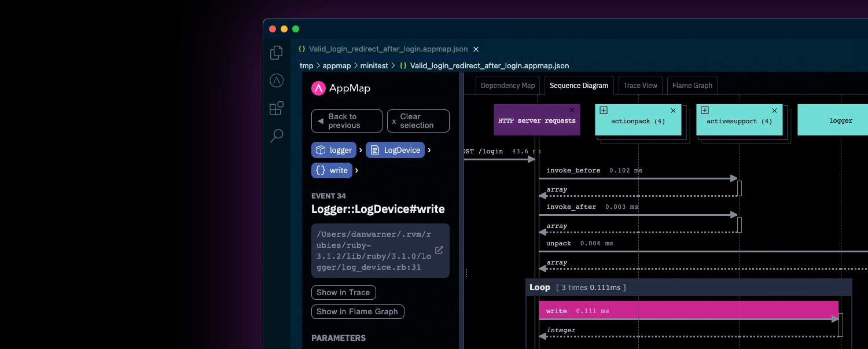Click the Logger::LogDevice#write heading
This screenshot has height=349, width=868.
378,209
